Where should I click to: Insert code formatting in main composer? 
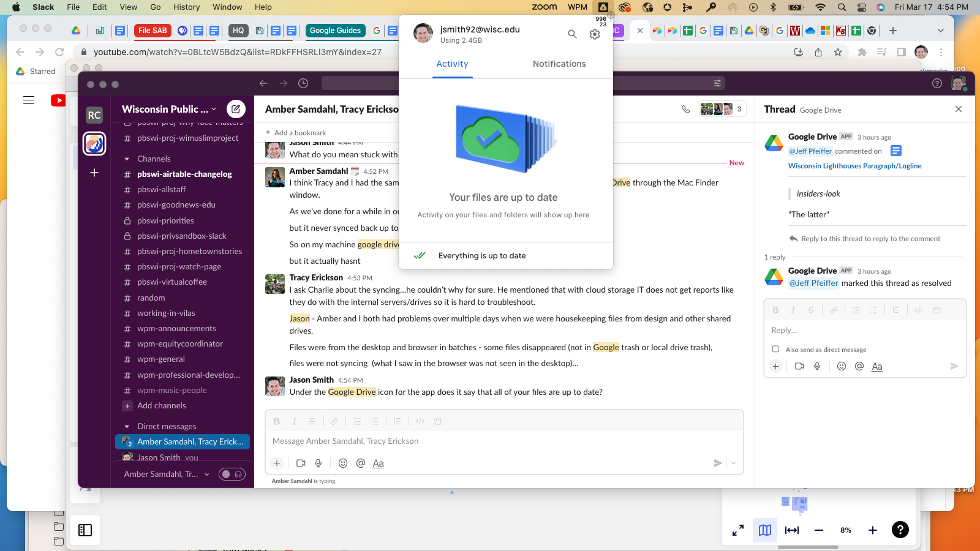(x=420, y=421)
